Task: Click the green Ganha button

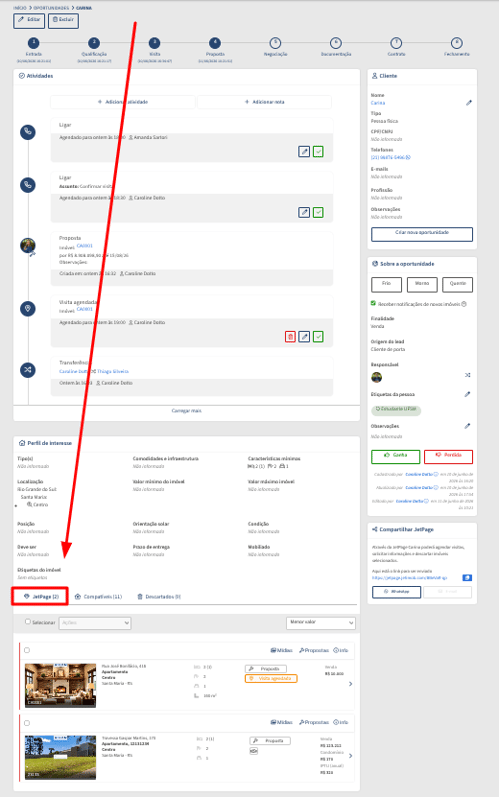Action: pos(395,456)
